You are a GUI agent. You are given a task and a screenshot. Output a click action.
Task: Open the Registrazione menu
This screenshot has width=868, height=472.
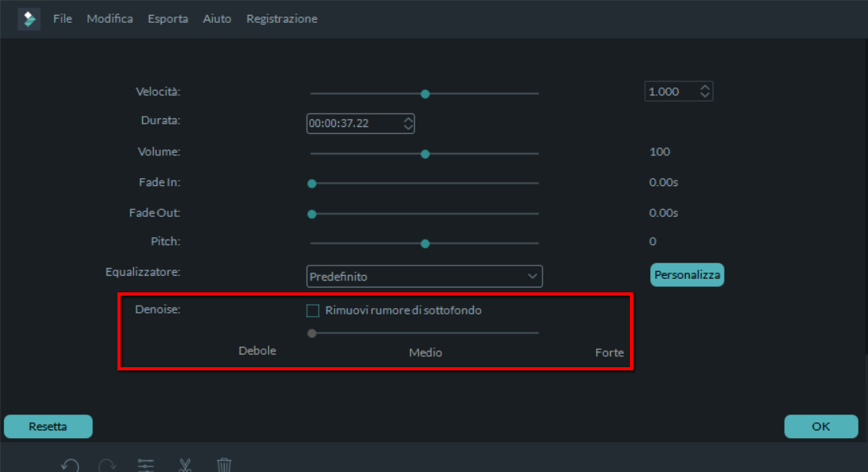point(281,19)
